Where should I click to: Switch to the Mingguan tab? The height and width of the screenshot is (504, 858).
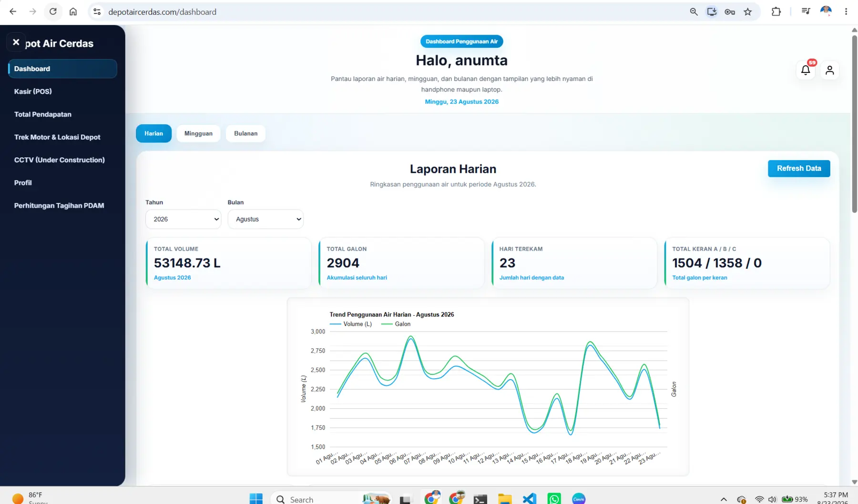[x=198, y=133]
